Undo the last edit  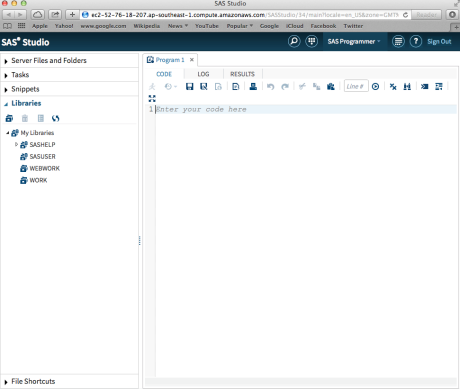(x=270, y=87)
